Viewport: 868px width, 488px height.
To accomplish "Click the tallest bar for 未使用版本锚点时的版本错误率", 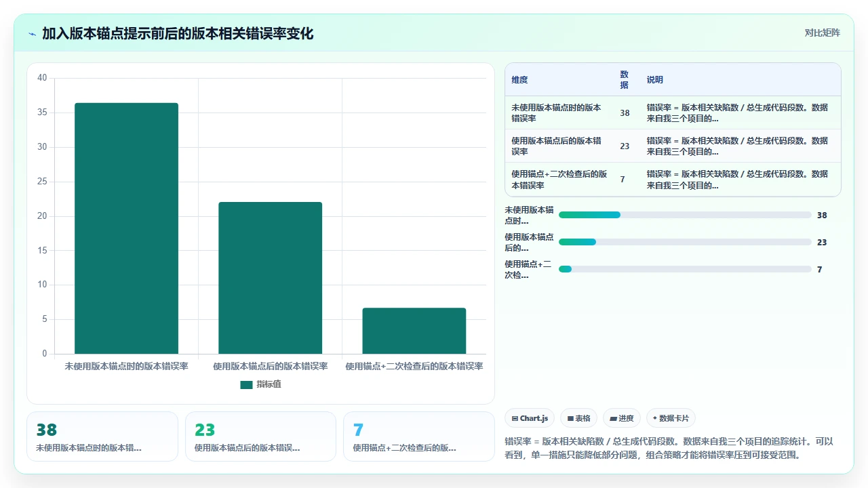I will tap(126, 228).
